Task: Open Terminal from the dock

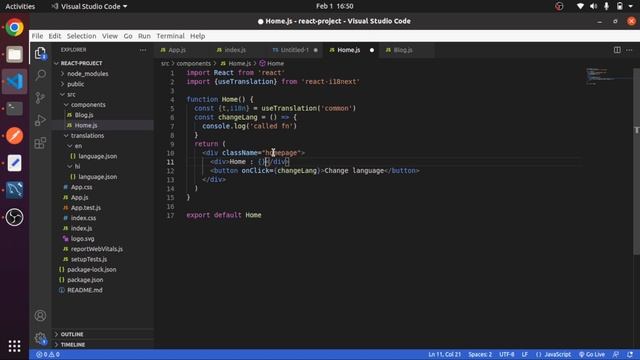Action: [x=14, y=109]
